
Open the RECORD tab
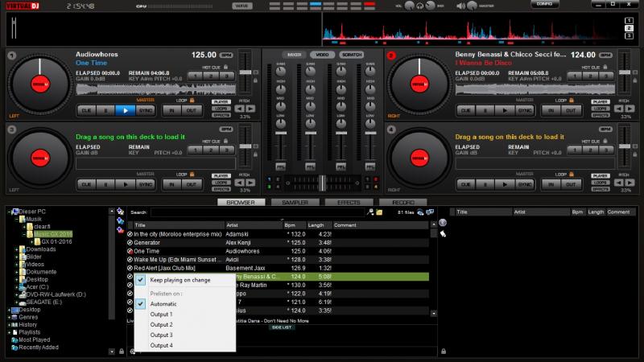(x=403, y=203)
